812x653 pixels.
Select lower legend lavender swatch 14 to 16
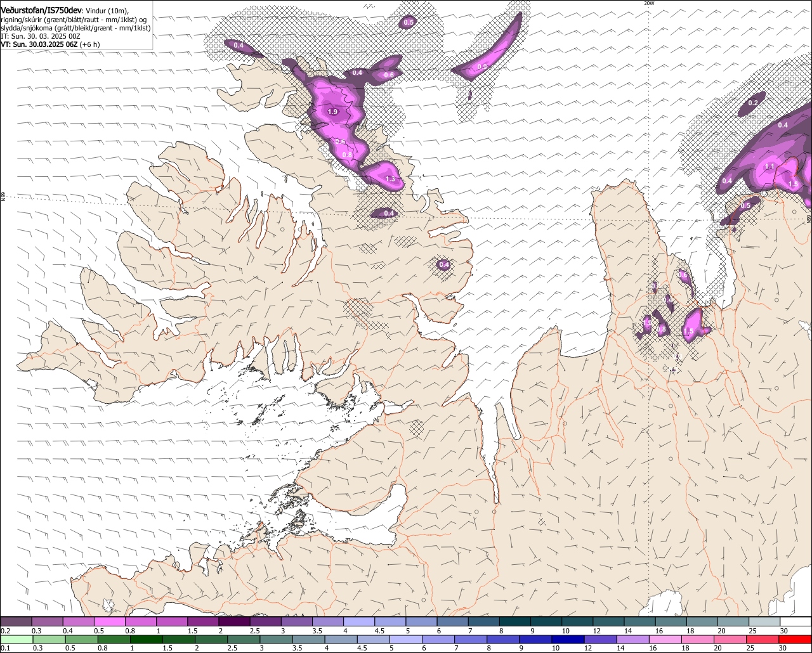(x=633, y=639)
